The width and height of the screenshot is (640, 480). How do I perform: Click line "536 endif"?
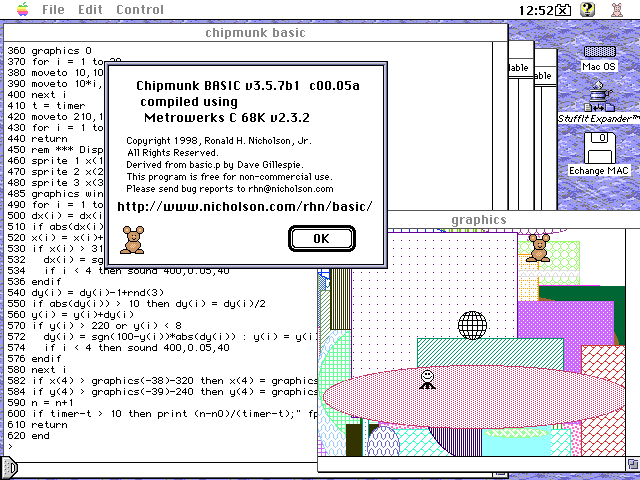[x=35, y=282]
